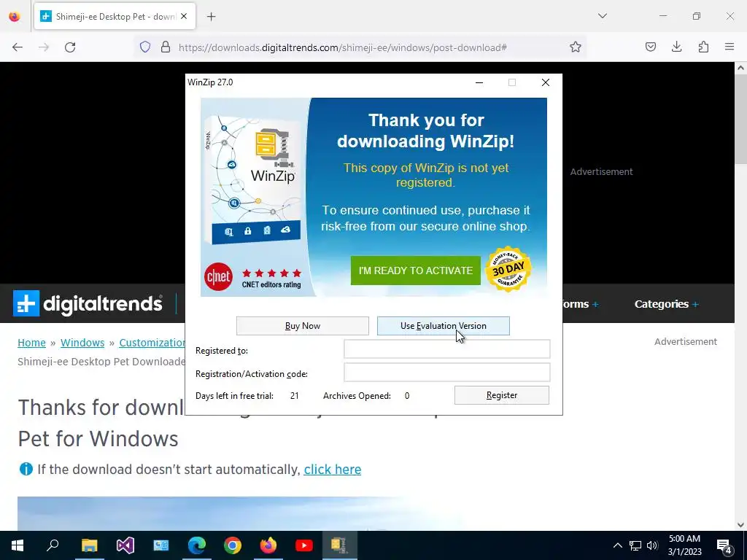This screenshot has width=747, height=560.
Task: Show hidden system tray icons
Action: [617, 545]
